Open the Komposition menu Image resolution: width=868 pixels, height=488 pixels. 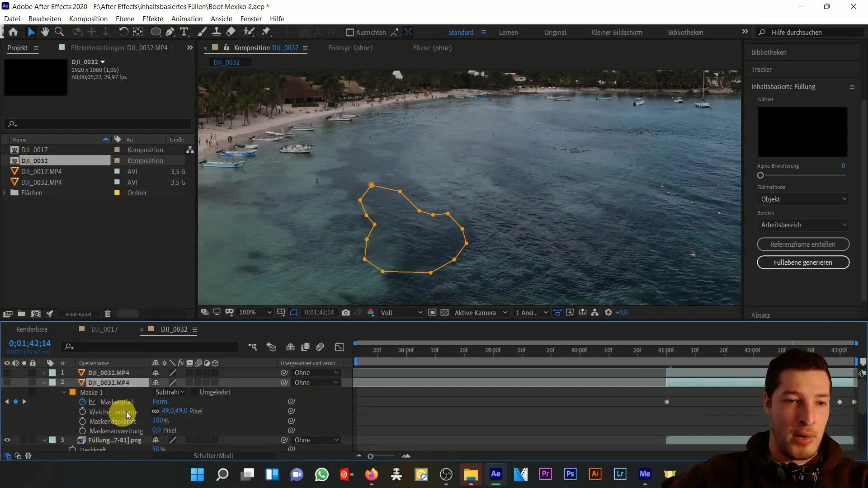88,19
